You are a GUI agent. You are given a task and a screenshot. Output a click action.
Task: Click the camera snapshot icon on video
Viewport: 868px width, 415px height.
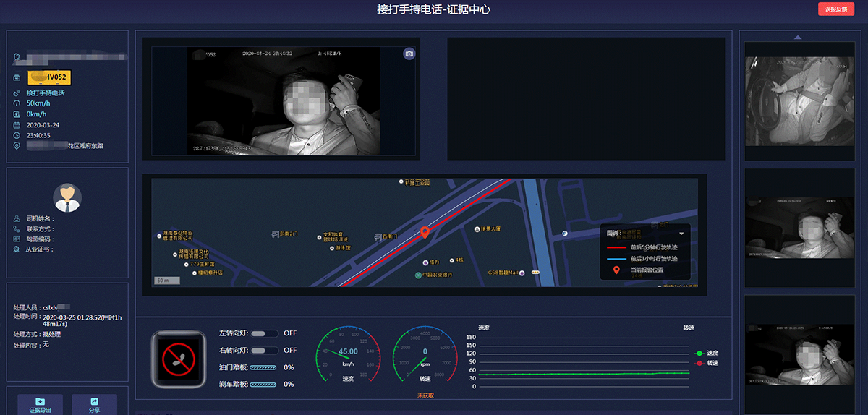click(409, 54)
